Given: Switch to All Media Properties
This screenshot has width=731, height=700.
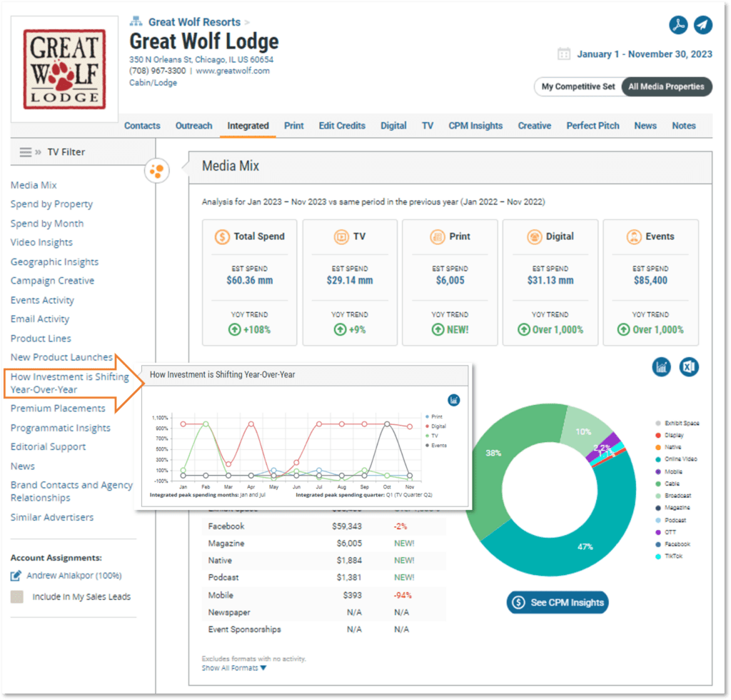Looking at the screenshot, I should [666, 86].
